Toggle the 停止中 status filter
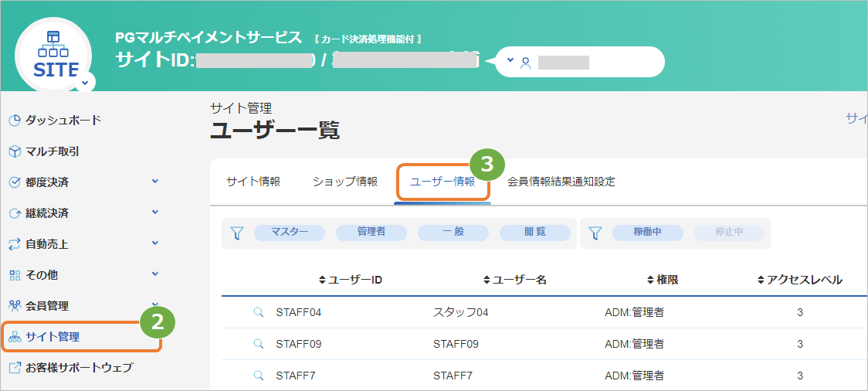The image size is (868, 391). [x=729, y=233]
